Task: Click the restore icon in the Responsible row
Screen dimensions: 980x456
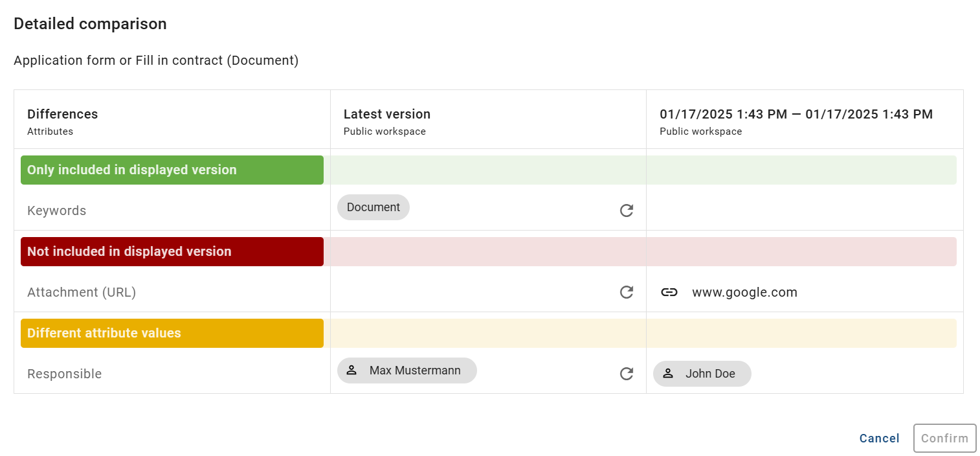Action: point(626,374)
